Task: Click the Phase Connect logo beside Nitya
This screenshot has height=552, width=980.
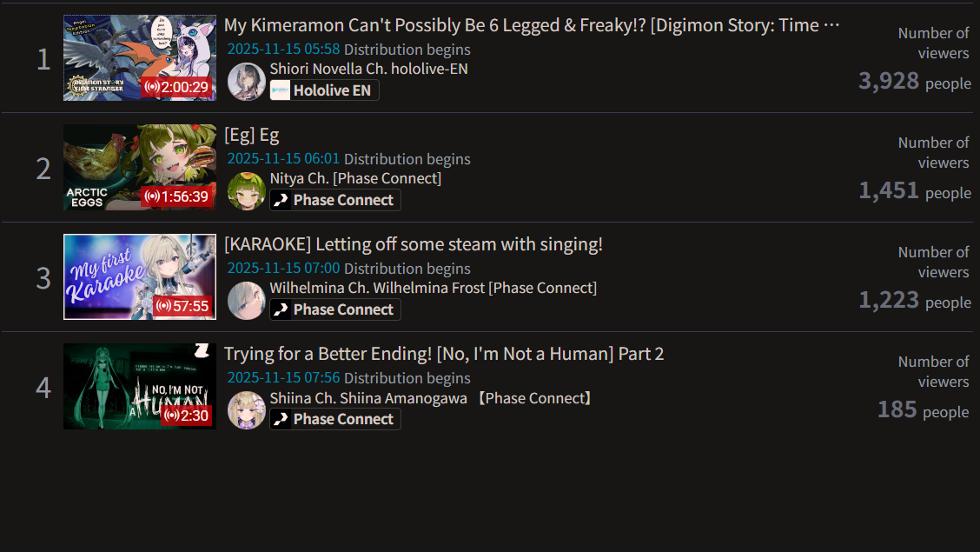Action: [x=281, y=200]
